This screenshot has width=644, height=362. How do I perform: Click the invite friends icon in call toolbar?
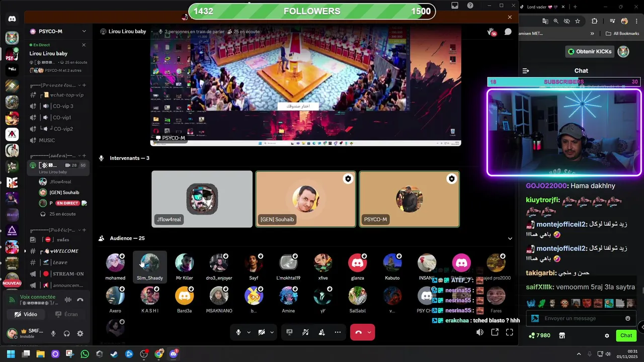pyautogui.click(x=321, y=332)
